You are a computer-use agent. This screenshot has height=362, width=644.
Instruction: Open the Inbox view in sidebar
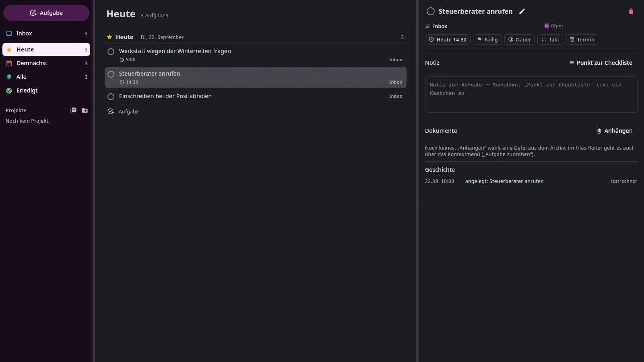(46, 33)
